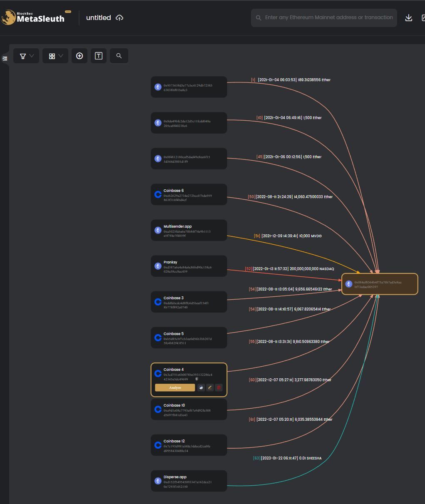Select the Disperse.app node label
Image resolution: width=425 pixels, height=504 pixels.
coord(175,477)
